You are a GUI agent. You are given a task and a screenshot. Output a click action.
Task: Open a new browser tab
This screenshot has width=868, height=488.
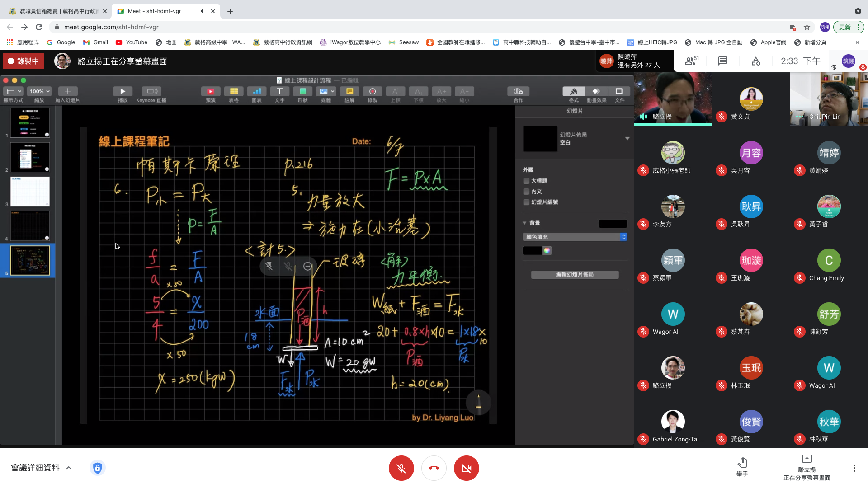point(230,11)
